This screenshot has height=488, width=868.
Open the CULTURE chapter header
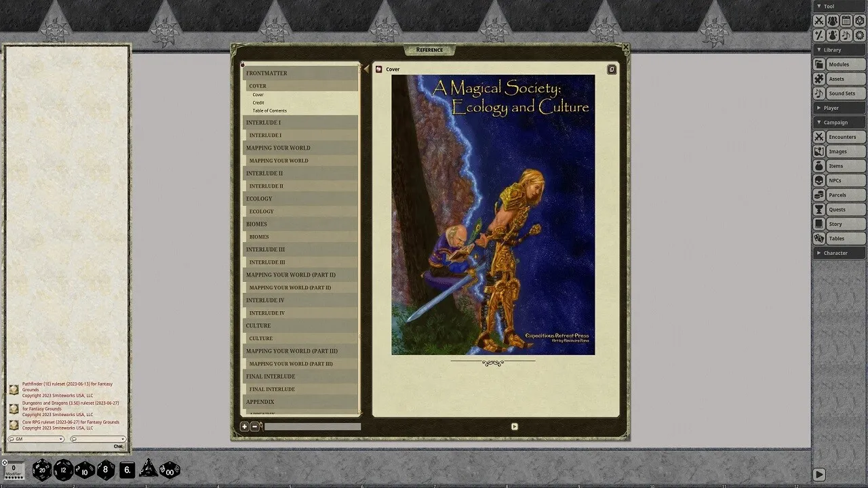point(300,326)
